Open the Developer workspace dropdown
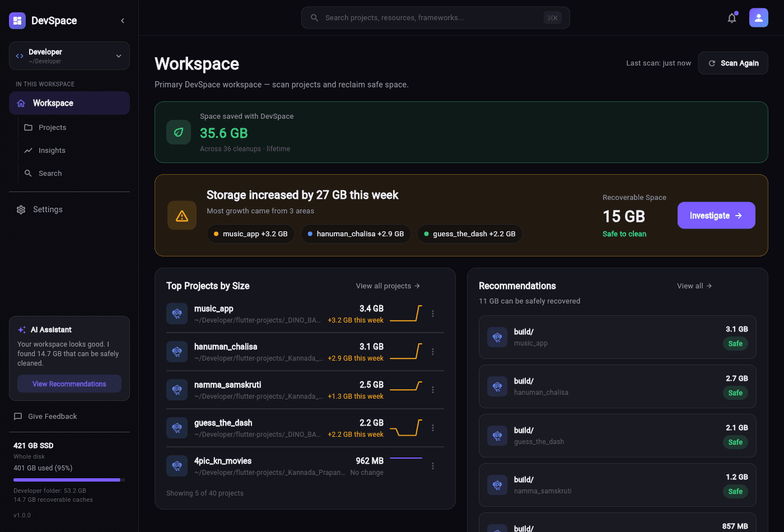Screen dimensions: 784x532 click(x=69, y=56)
